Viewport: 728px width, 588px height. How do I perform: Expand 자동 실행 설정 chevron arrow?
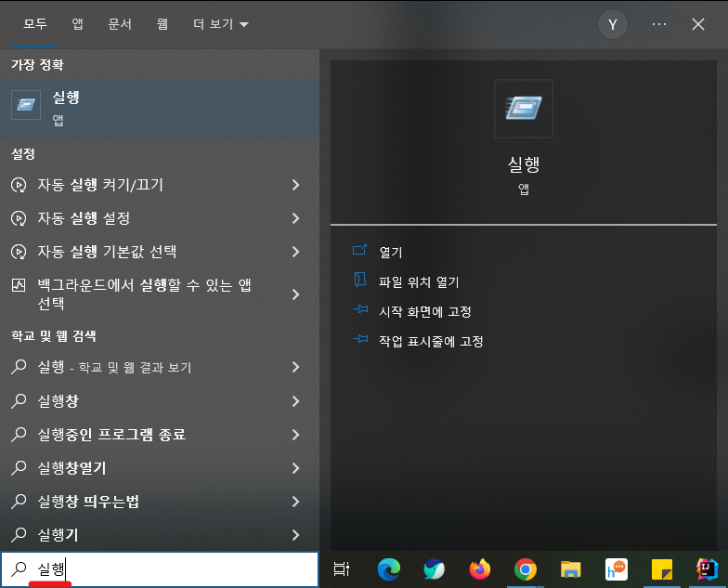[x=295, y=218]
